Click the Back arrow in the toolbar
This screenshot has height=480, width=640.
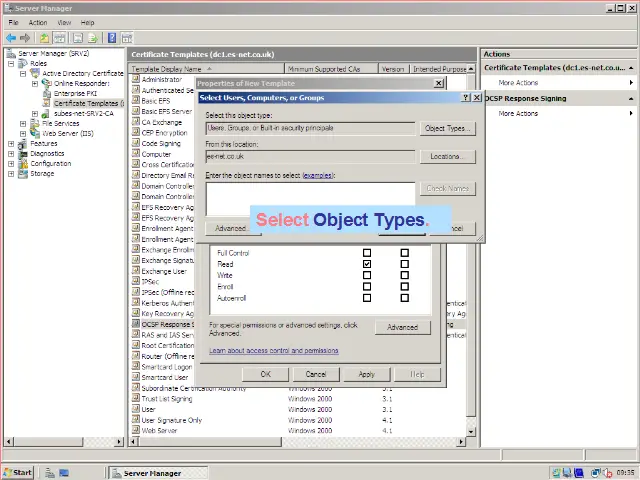click(10, 38)
